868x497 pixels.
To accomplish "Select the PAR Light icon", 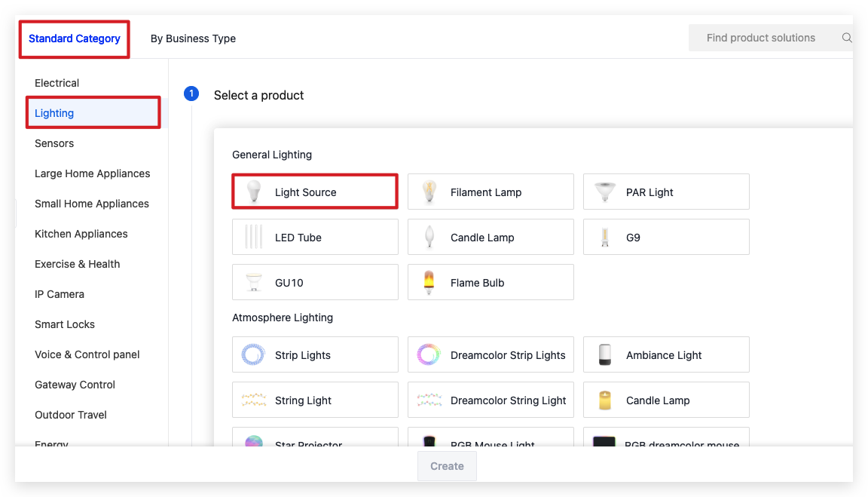I will pyautogui.click(x=604, y=192).
